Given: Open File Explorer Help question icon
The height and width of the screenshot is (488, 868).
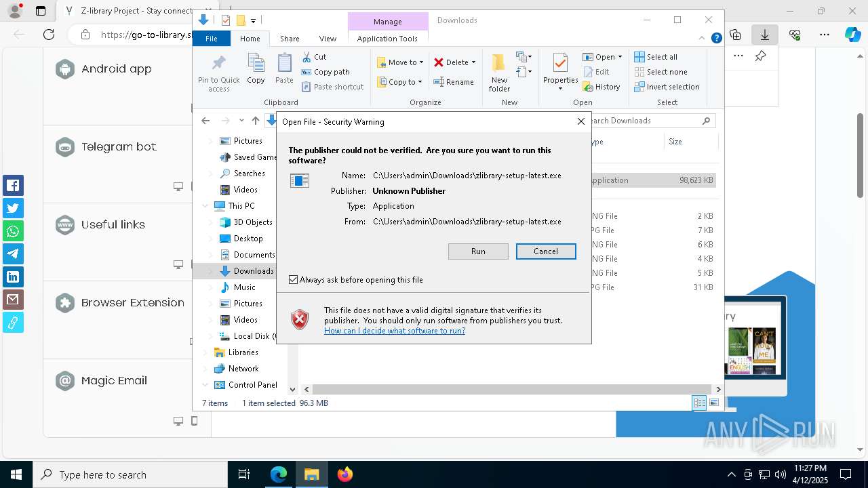Looking at the screenshot, I should 716,39.
